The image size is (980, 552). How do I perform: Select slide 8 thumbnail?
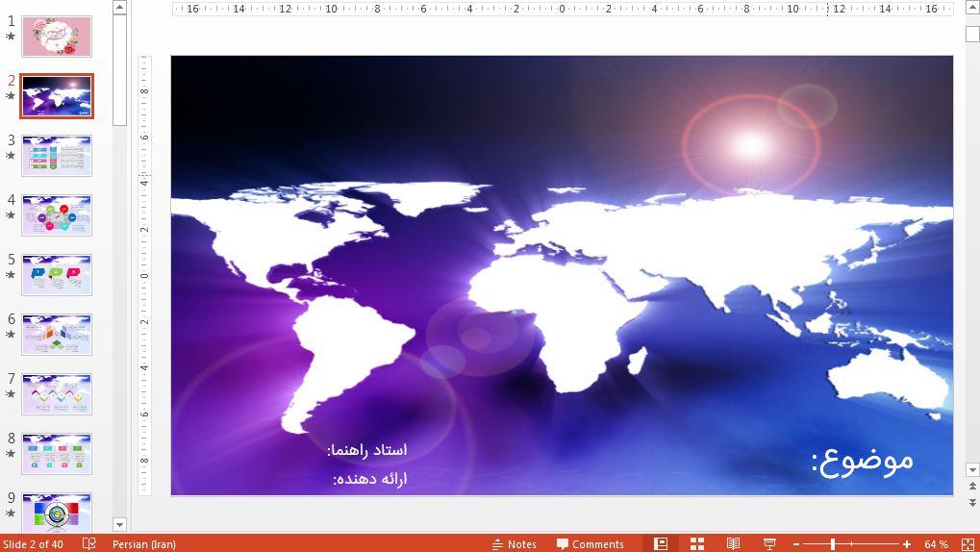click(57, 453)
